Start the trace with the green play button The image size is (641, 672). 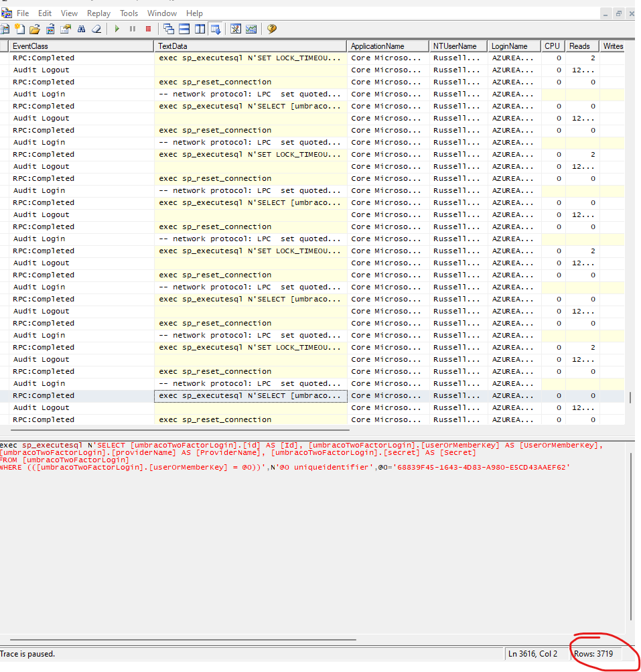coord(117,29)
